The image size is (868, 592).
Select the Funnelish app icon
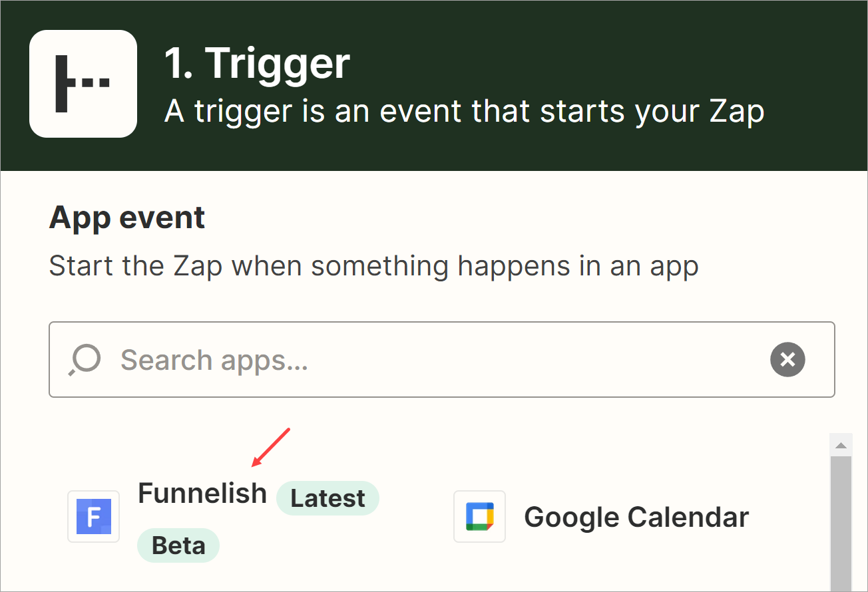tap(94, 516)
